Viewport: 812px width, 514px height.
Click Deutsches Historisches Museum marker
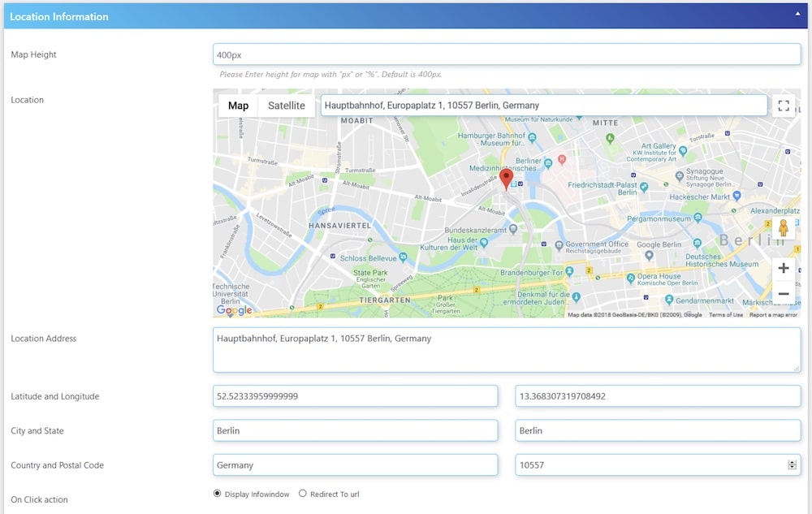(697, 243)
